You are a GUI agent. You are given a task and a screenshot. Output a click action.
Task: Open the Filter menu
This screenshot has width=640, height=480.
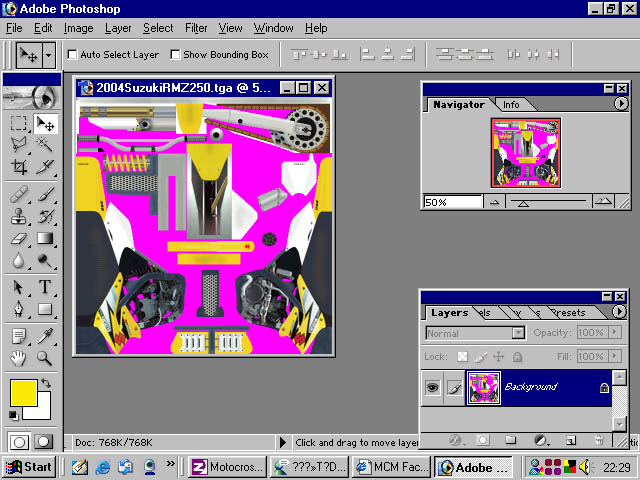(x=196, y=28)
